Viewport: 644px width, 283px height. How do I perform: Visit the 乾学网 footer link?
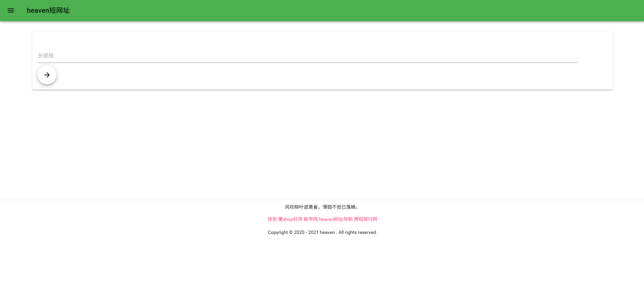click(x=311, y=219)
